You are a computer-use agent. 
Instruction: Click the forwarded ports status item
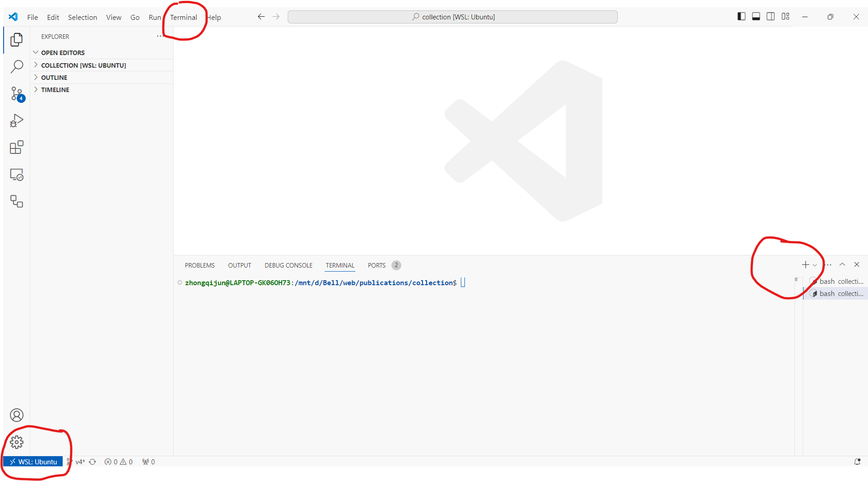click(148, 462)
